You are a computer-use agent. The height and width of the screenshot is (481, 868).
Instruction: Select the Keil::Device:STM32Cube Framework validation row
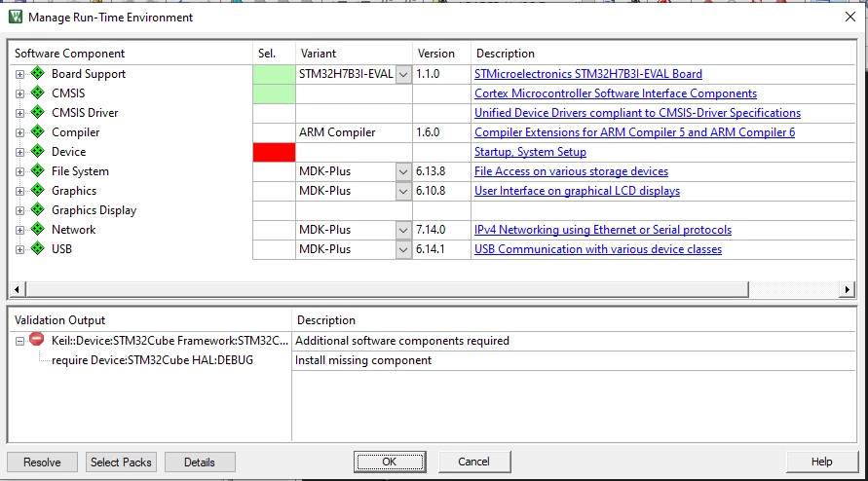170,341
